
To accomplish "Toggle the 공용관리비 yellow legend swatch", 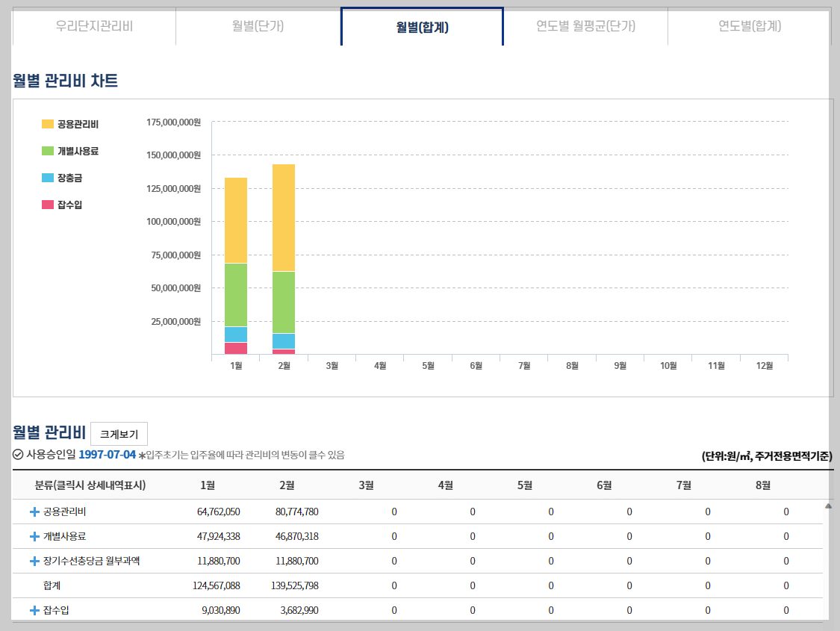I will pyautogui.click(x=48, y=124).
